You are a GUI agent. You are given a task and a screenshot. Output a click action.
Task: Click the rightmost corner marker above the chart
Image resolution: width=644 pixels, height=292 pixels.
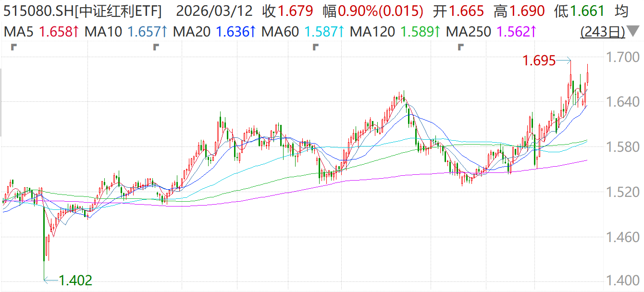[x=461, y=47]
